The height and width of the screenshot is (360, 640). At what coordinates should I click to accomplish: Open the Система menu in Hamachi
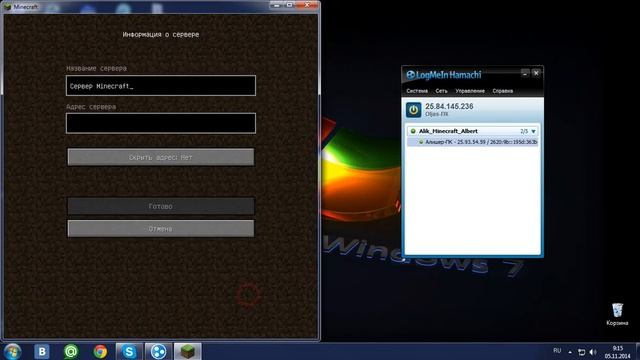point(417,91)
